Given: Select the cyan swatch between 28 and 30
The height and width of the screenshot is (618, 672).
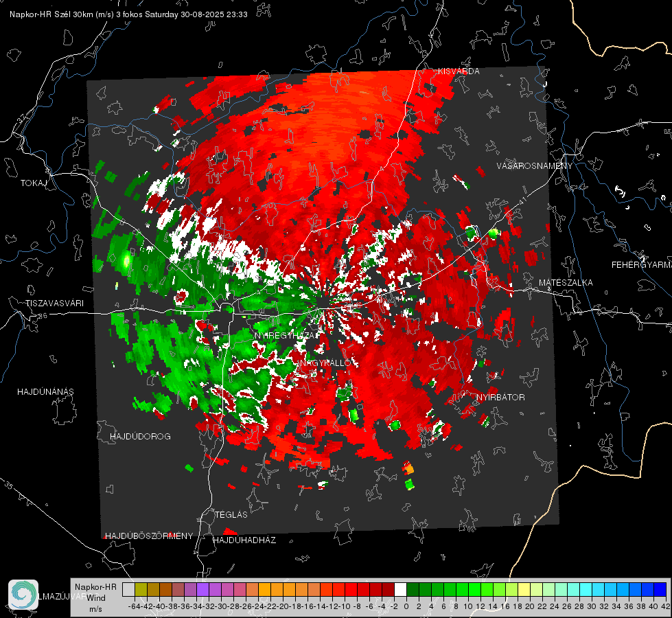Looking at the screenshot, I should coord(586,589).
